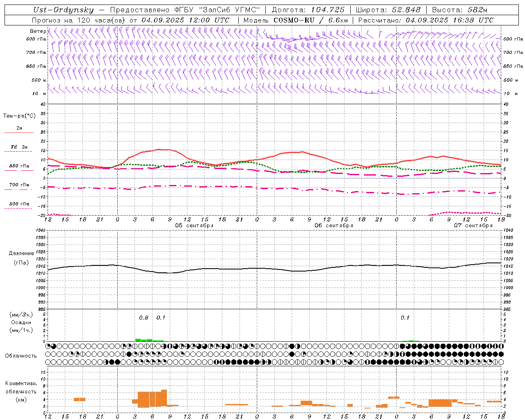Select the Долгота: 104.725 value

tap(308, 10)
